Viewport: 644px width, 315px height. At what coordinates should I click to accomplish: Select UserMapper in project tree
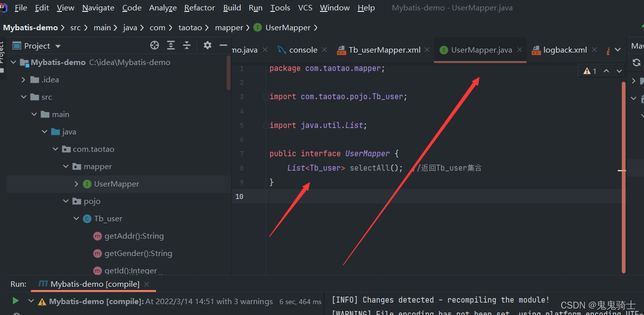coord(116,184)
